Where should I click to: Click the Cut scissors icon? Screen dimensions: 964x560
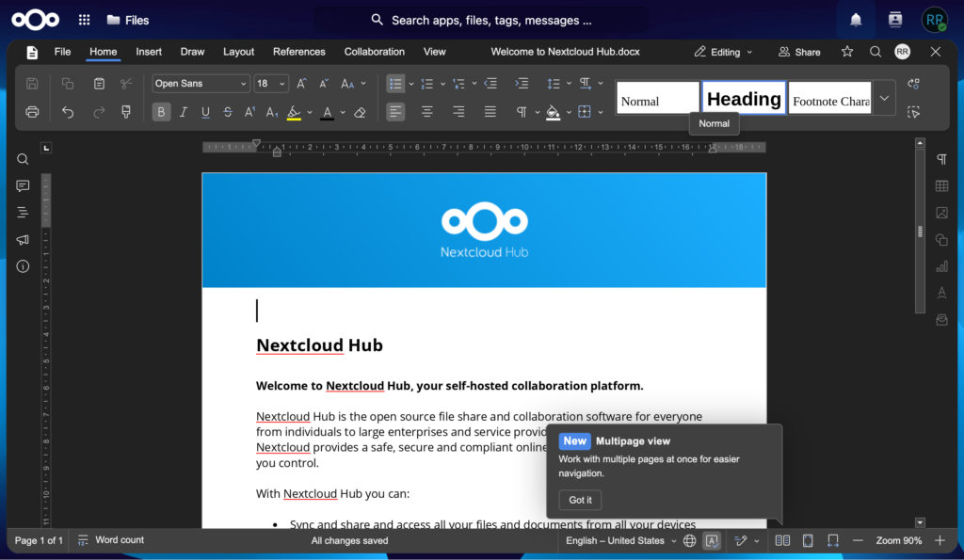[126, 84]
